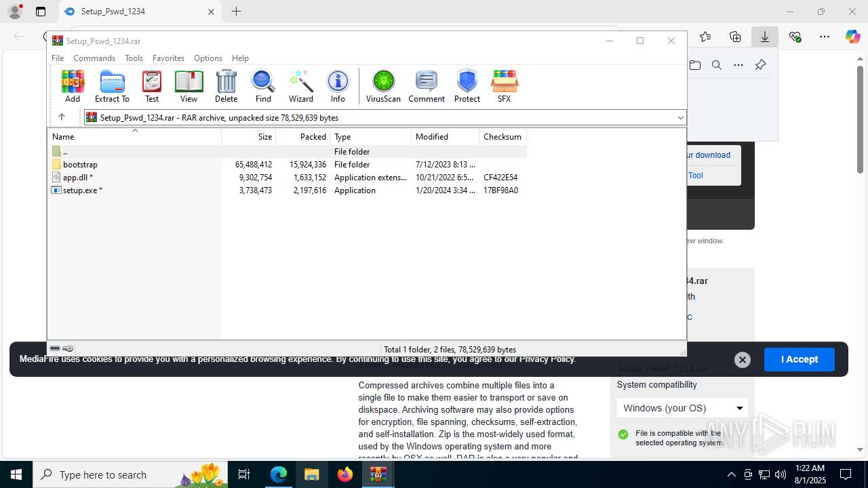The width and height of the screenshot is (868, 488).
Task: Sort by the Checksum column header
Action: click(502, 136)
